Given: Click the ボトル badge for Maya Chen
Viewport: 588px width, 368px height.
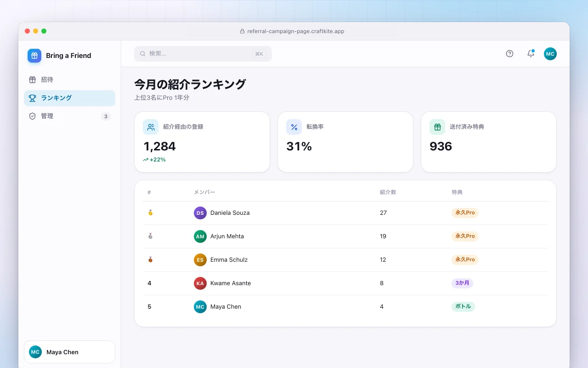Looking at the screenshot, I should click(x=463, y=307).
